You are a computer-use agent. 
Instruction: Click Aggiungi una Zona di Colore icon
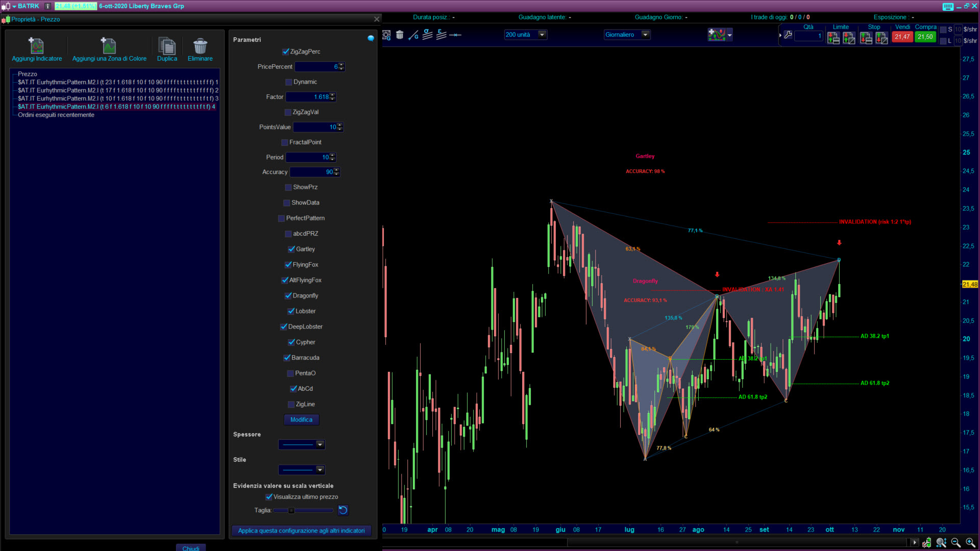click(109, 46)
